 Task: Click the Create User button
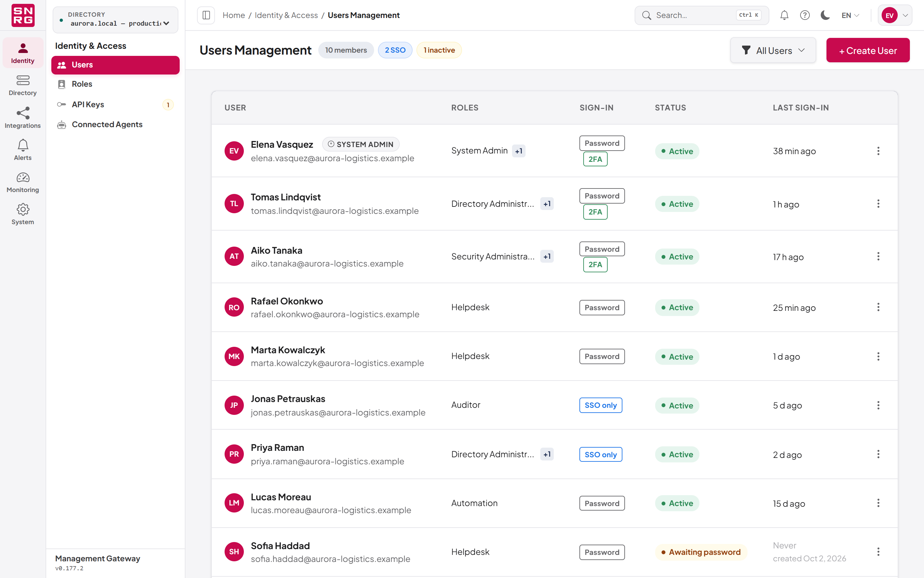coord(868,50)
